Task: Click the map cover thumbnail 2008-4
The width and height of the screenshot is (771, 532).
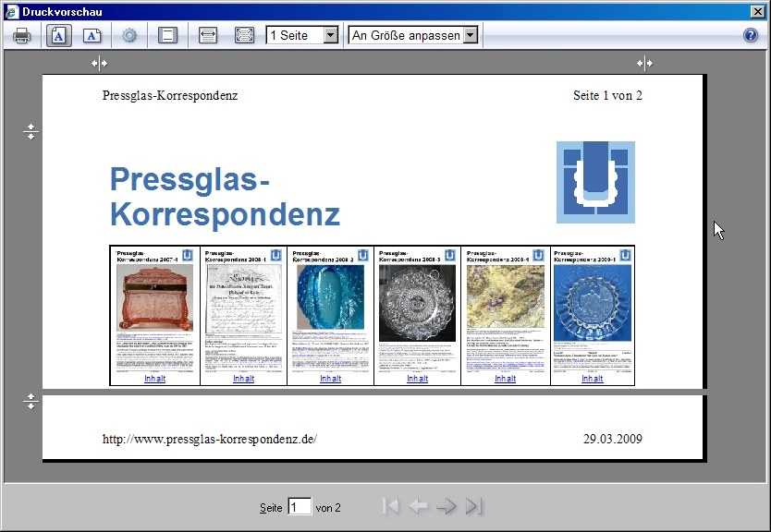Action: (x=506, y=296)
